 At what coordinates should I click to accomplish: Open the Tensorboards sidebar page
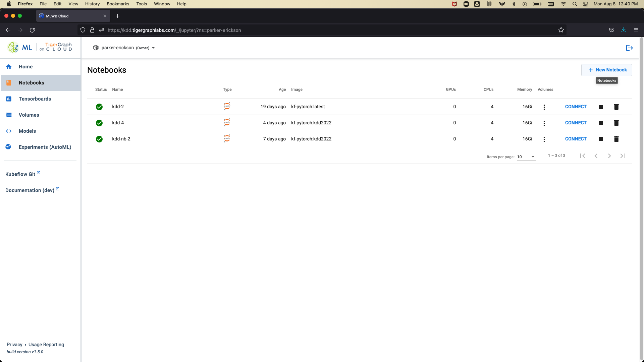click(x=35, y=99)
